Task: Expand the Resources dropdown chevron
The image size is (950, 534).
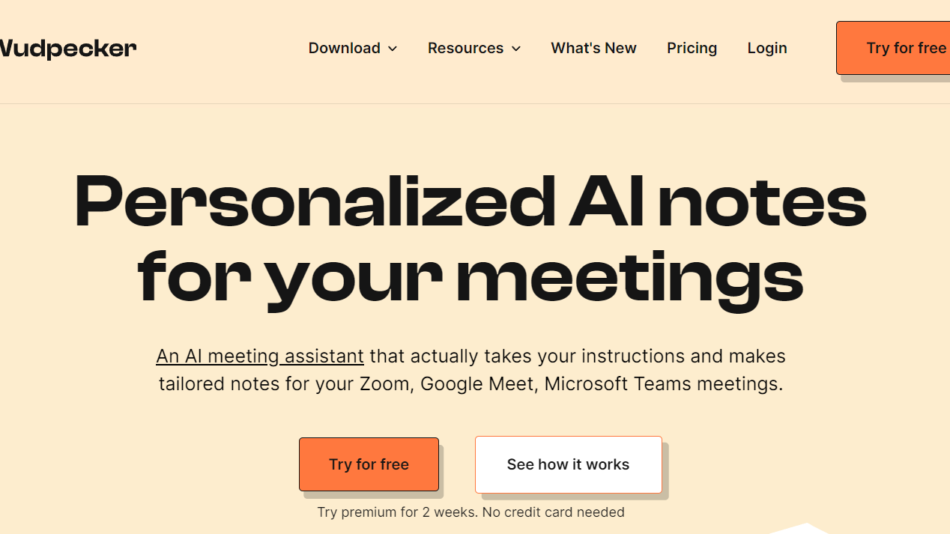Action: click(x=516, y=49)
